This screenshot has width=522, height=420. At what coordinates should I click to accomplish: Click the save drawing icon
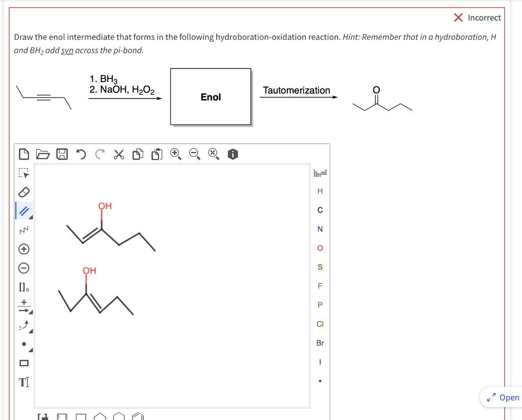point(62,154)
